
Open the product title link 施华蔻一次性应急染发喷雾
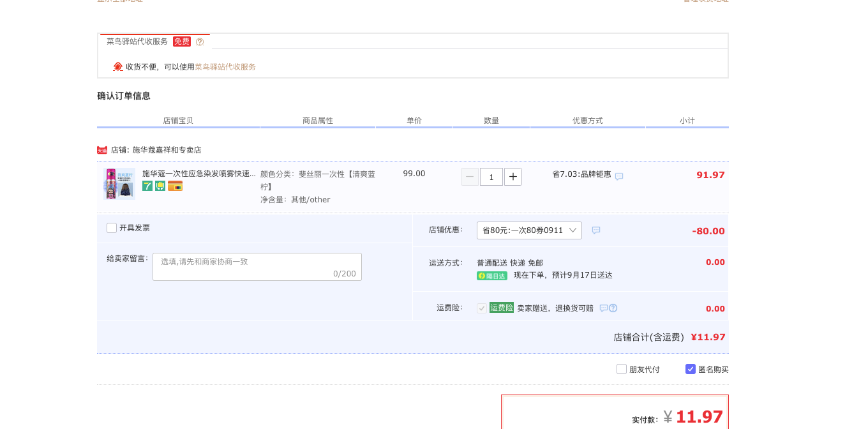click(x=199, y=174)
